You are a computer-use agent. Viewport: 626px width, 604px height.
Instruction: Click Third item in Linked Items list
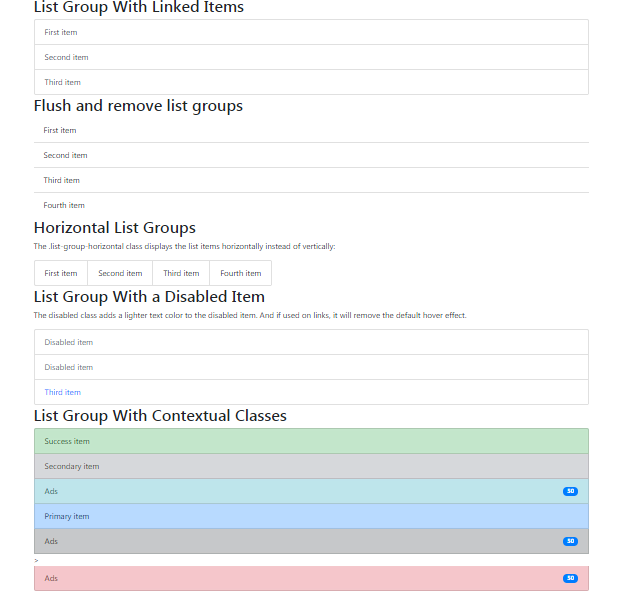click(x=311, y=82)
